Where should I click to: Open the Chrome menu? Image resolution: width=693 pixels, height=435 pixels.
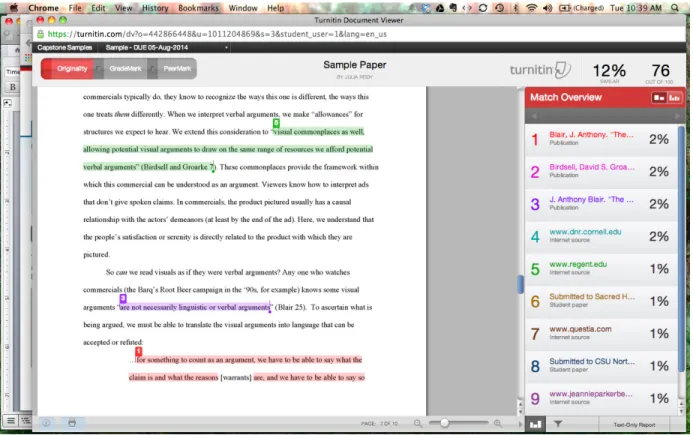(x=43, y=8)
